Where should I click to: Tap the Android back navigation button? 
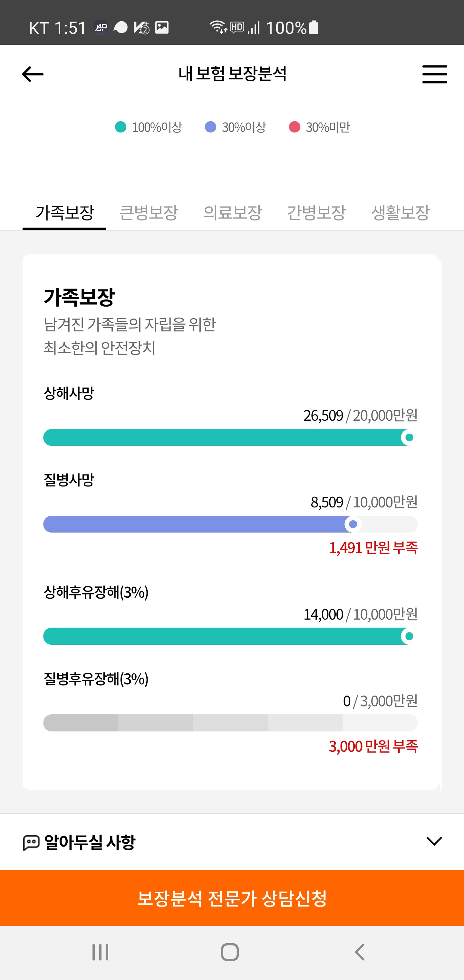coord(360,952)
